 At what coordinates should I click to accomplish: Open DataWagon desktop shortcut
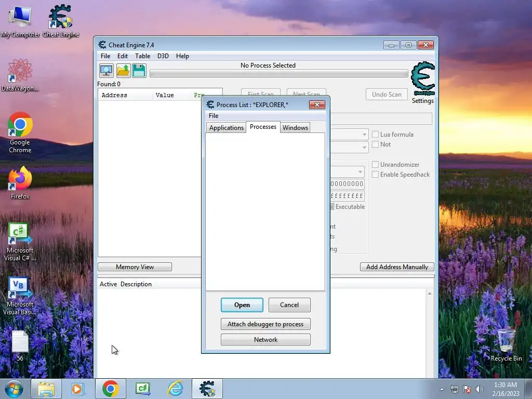tap(20, 75)
